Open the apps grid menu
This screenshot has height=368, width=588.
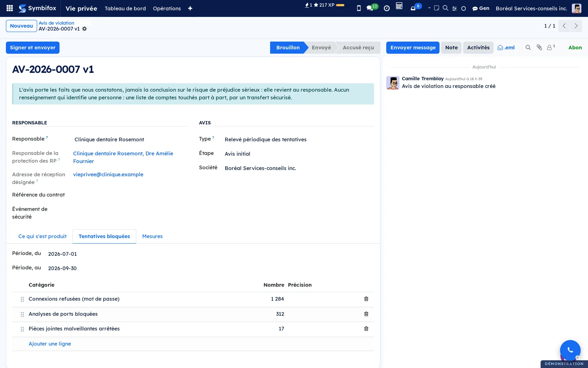(10, 8)
